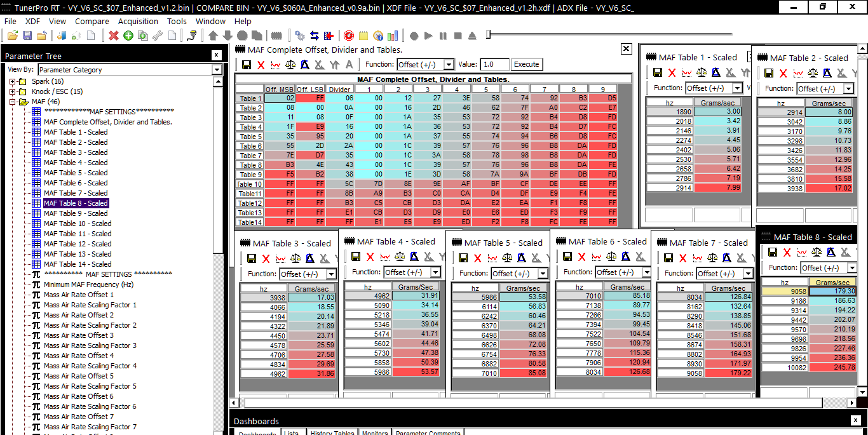Click delta icon in MAF Table 5 toolbar
This screenshot has width=868, height=435.
(522, 258)
